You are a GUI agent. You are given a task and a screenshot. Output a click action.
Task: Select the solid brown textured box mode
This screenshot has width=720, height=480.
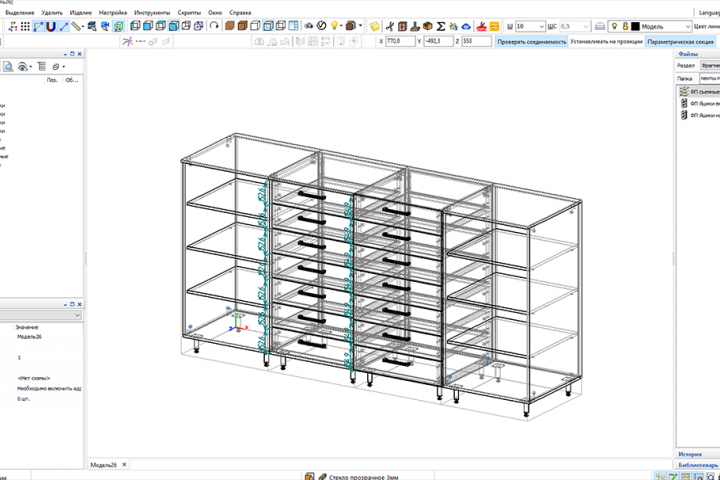point(230,26)
